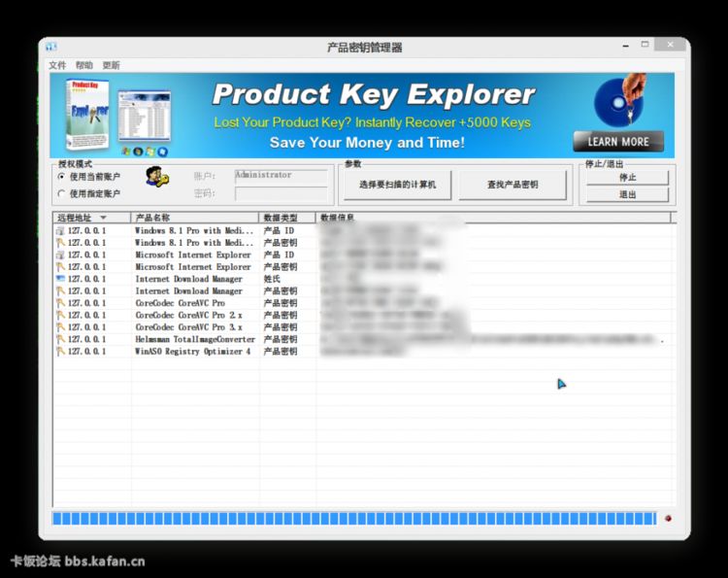Sort by 数据类型 column header

287,218
